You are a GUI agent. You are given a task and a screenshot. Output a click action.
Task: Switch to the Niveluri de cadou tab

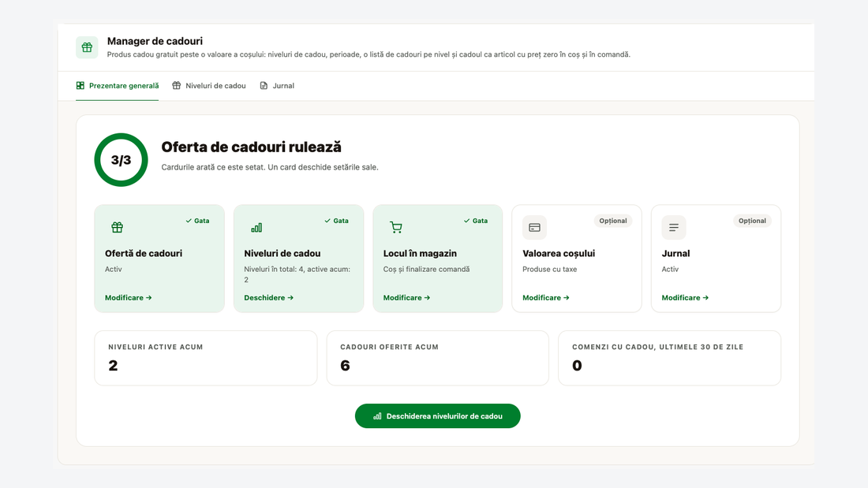tap(208, 86)
